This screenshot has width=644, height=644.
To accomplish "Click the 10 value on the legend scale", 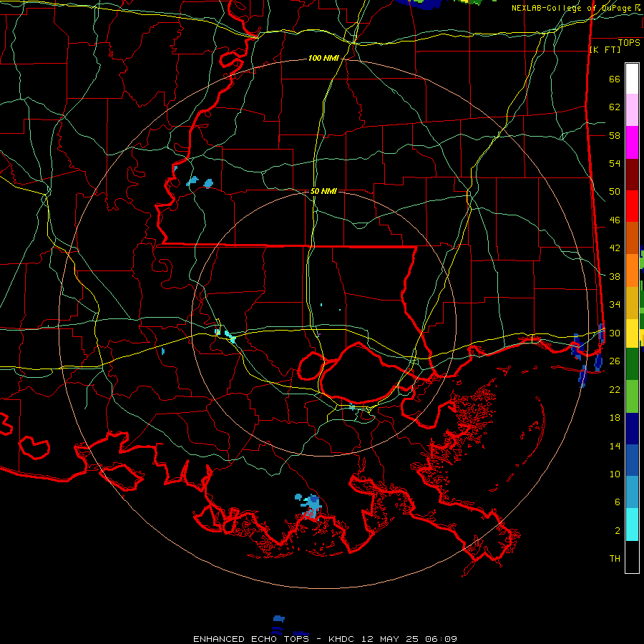I will click(x=615, y=474).
